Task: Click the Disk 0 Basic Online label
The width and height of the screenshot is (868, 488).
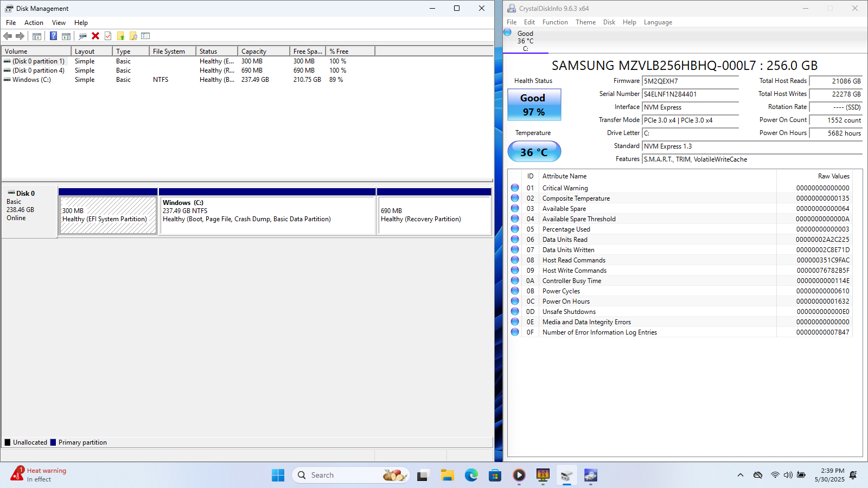Action: click(30, 211)
